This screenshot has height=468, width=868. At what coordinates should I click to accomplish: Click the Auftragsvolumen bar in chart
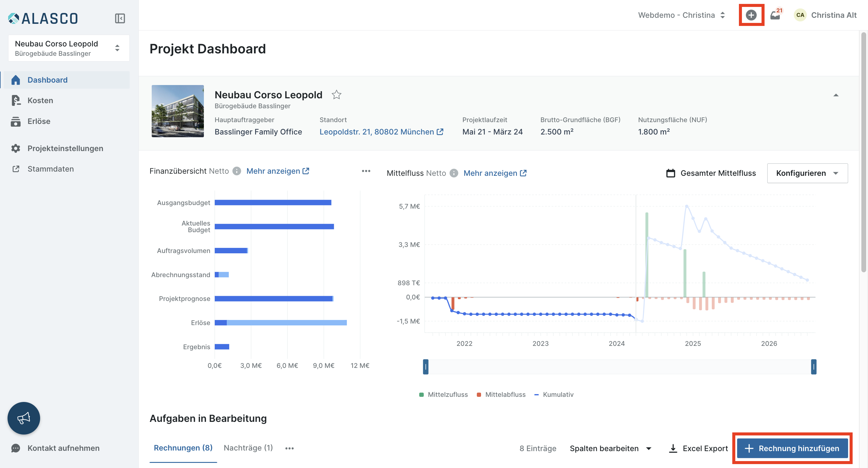click(x=231, y=251)
